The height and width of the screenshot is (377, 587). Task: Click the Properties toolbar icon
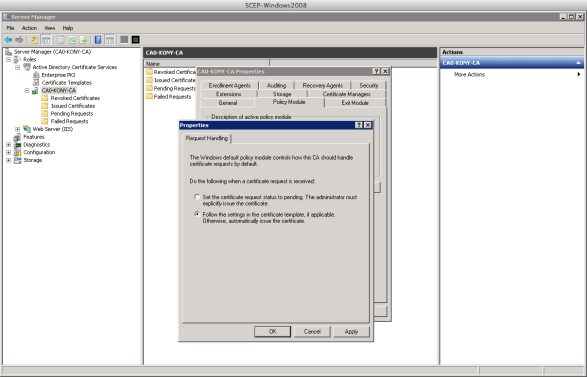point(60,40)
